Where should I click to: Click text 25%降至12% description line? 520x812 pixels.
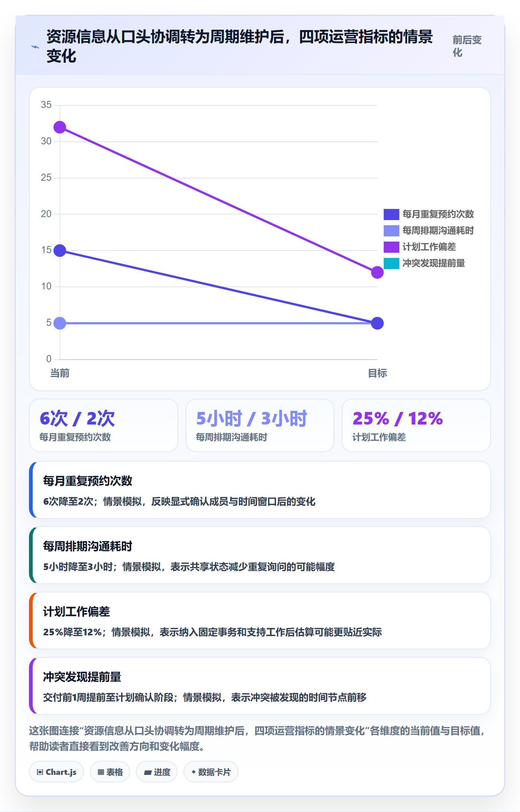[212, 632]
